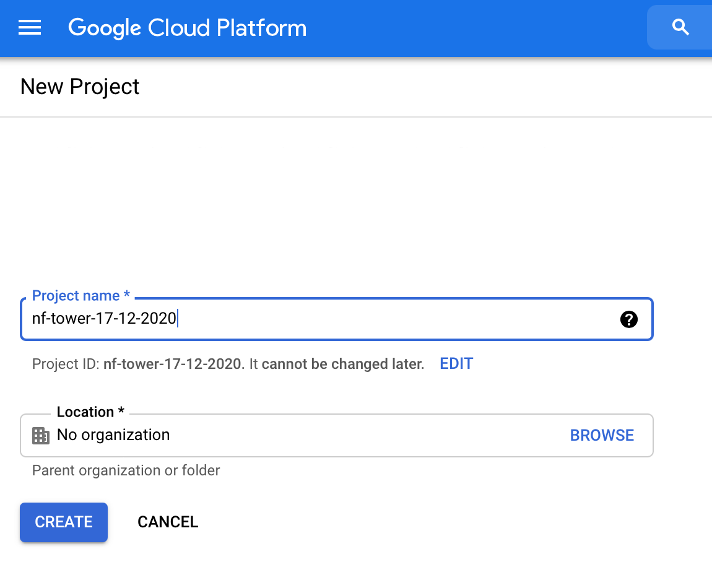This screenshot has width=712, height=588.
Task: Click the search magnifier icon
Action: [680, 27]
